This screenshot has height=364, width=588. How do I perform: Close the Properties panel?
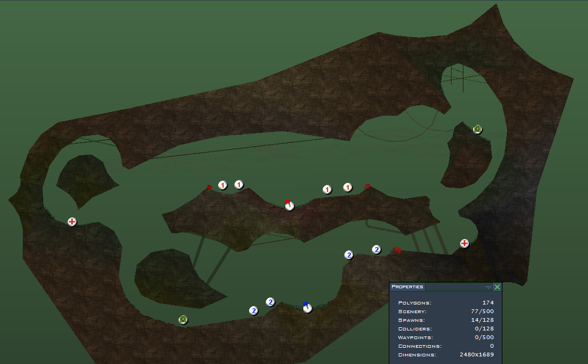[x=497, y=287]
